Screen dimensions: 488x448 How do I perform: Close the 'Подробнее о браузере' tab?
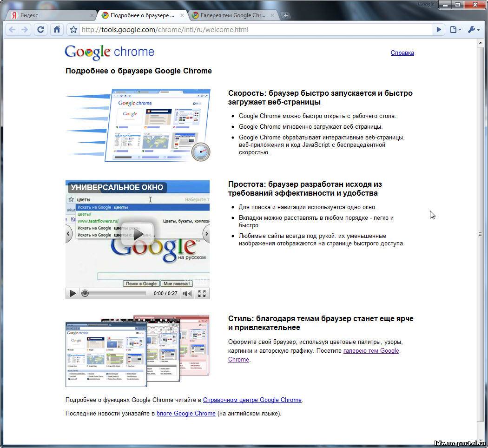(182, 15)
